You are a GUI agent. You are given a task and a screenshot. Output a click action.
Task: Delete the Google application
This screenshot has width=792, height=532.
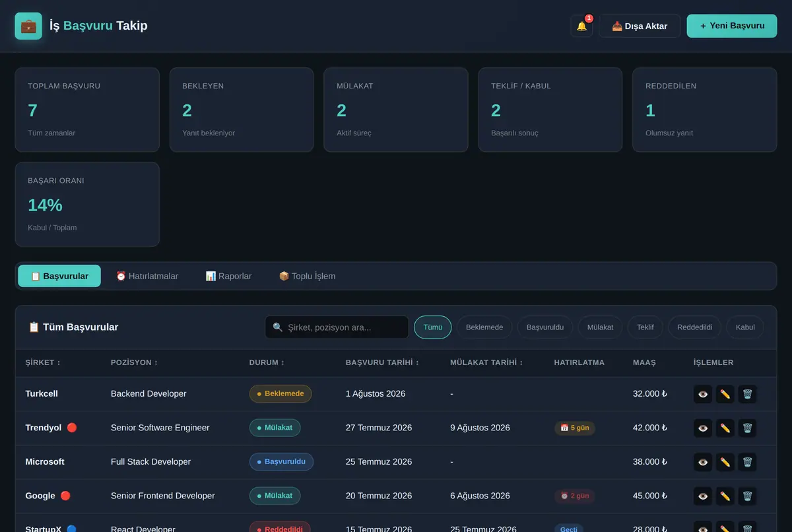point(747,496)
